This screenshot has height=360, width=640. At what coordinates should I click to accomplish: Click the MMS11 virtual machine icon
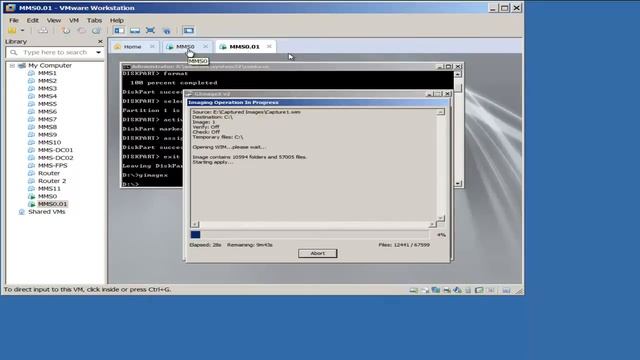[31, 189]
